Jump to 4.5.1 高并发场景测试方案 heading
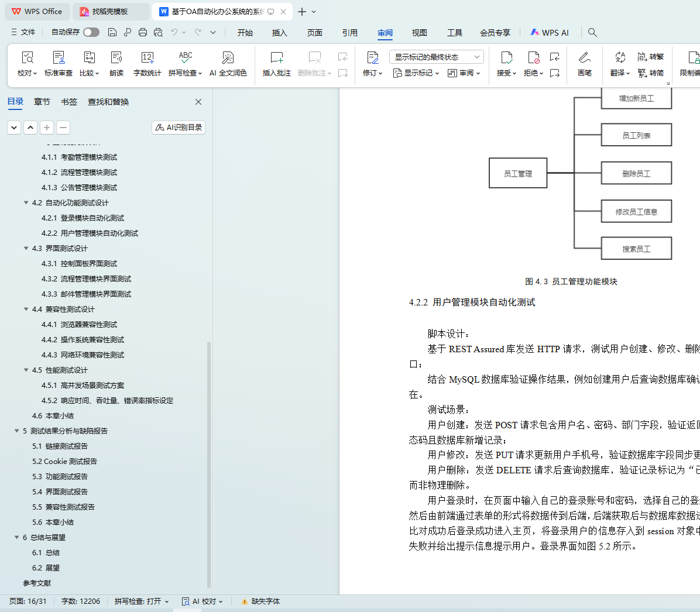This screenshot has width=700, height=612. 92,386
